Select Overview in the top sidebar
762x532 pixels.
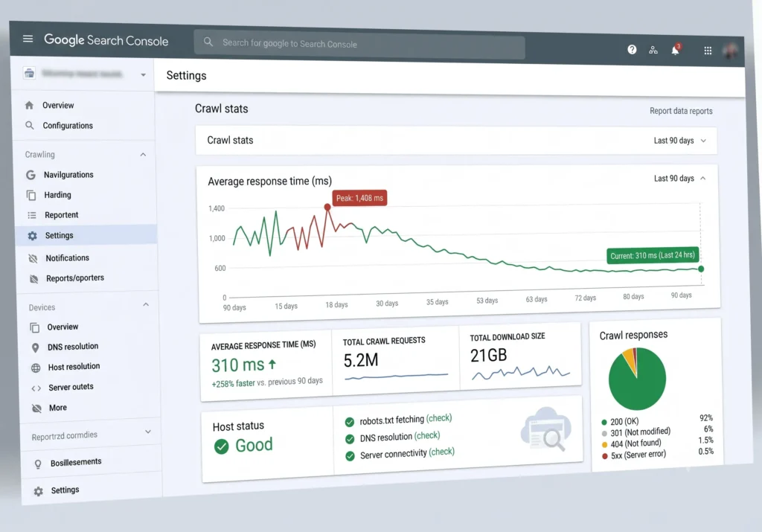(58, 106)
